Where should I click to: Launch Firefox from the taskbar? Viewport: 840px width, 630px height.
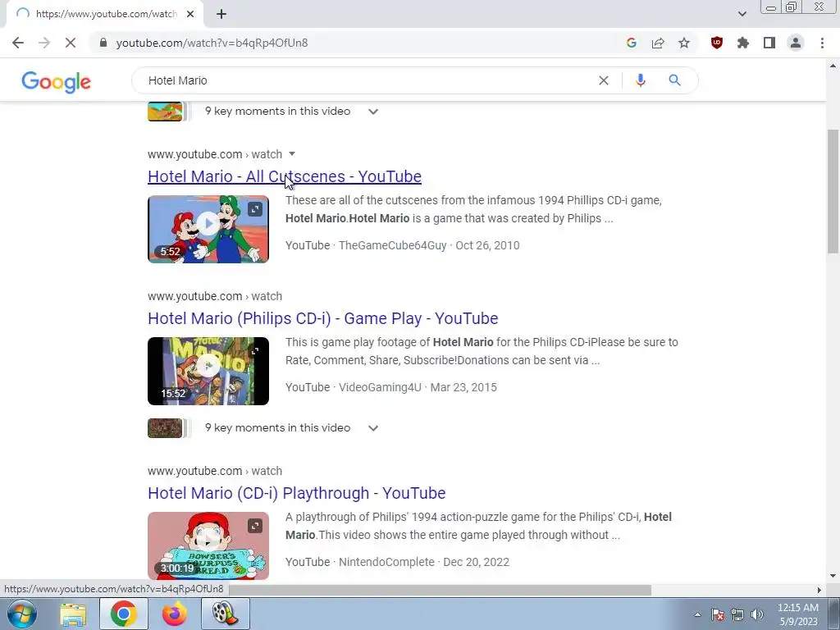(175, 614)
